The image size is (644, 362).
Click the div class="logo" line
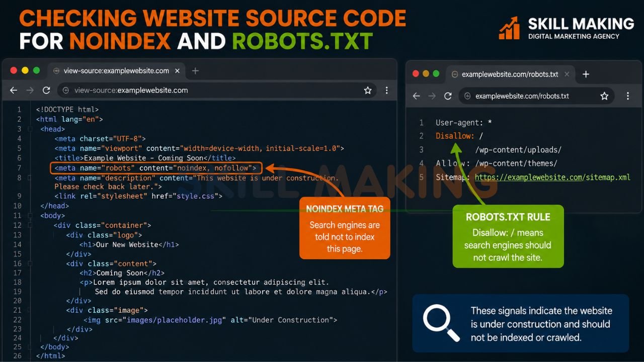pyautogui.click(x=104, y=235)
